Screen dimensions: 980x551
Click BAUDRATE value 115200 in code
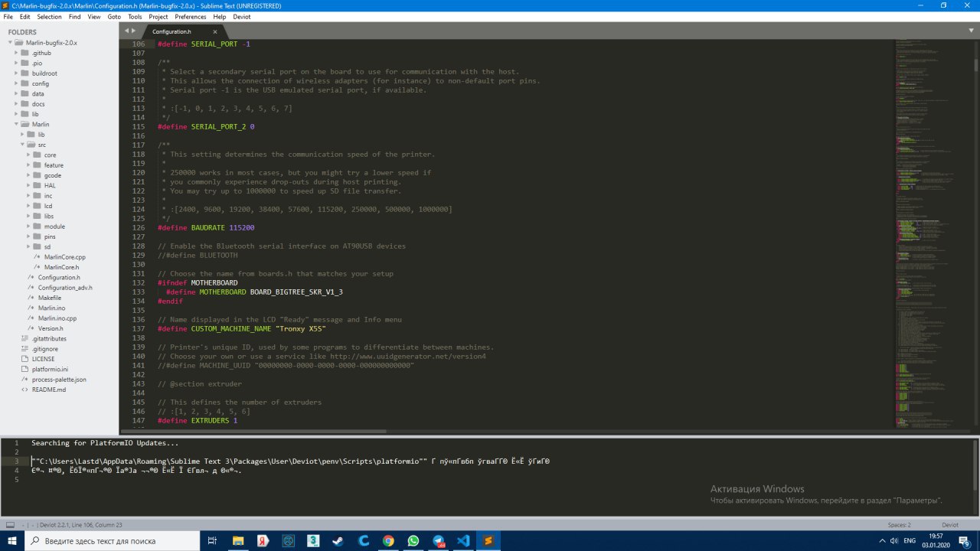pos(242,228)
